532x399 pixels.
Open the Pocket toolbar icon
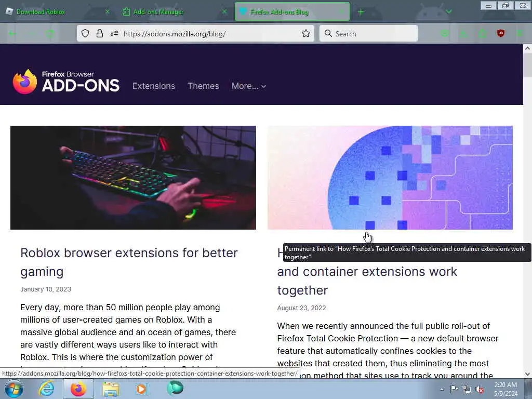coord(445,33)
